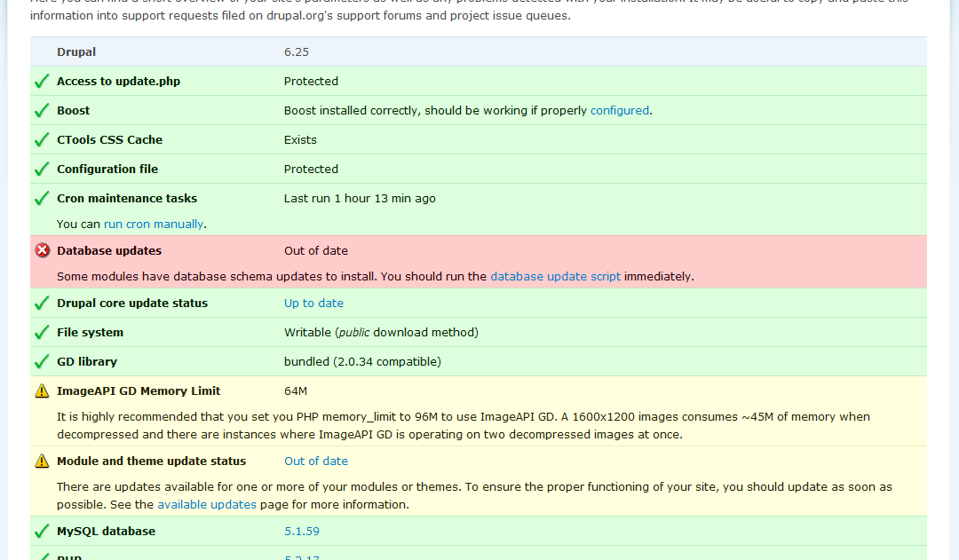Screen dimensions: 959x560
Task: Click the MySQL version 5.1.59 link
Action: click(302, 532)
